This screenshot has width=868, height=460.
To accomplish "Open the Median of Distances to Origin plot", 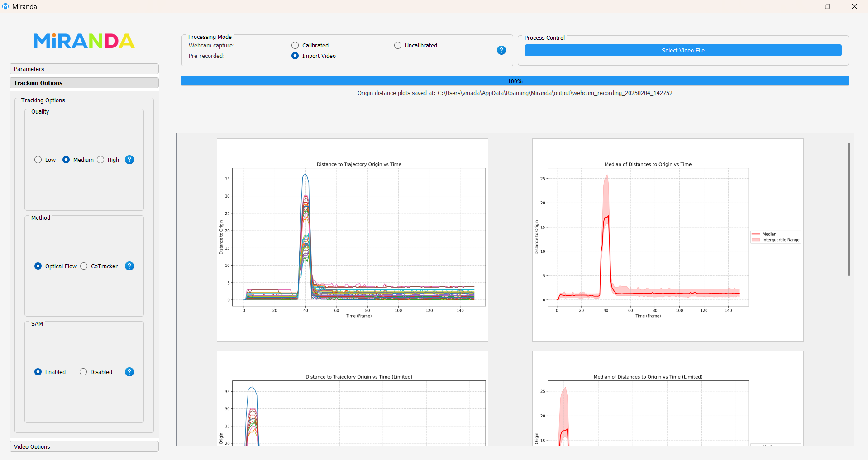I will pyautogui.click(x=668, y=240).
